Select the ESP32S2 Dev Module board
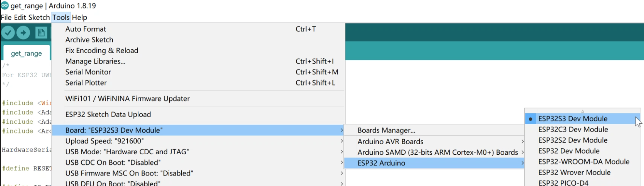Viewport: 644px width, 186px height. point(582,140)
